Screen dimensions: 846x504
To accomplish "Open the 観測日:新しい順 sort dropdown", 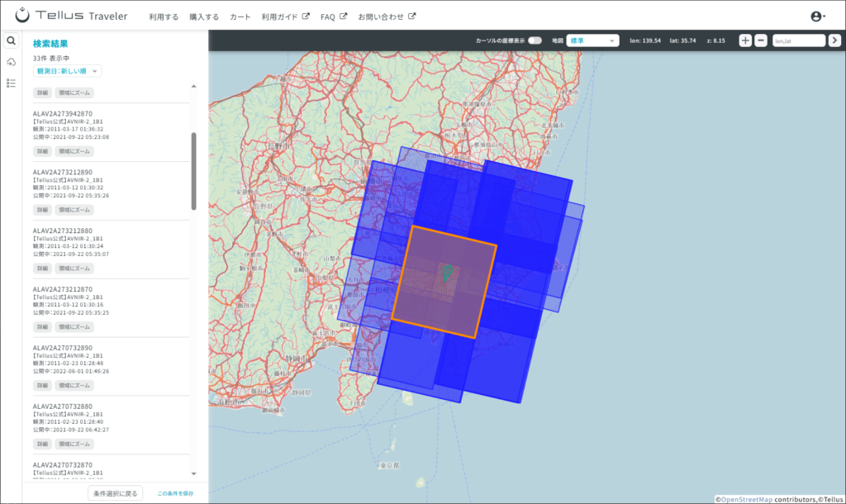I will tap(68, 71).
